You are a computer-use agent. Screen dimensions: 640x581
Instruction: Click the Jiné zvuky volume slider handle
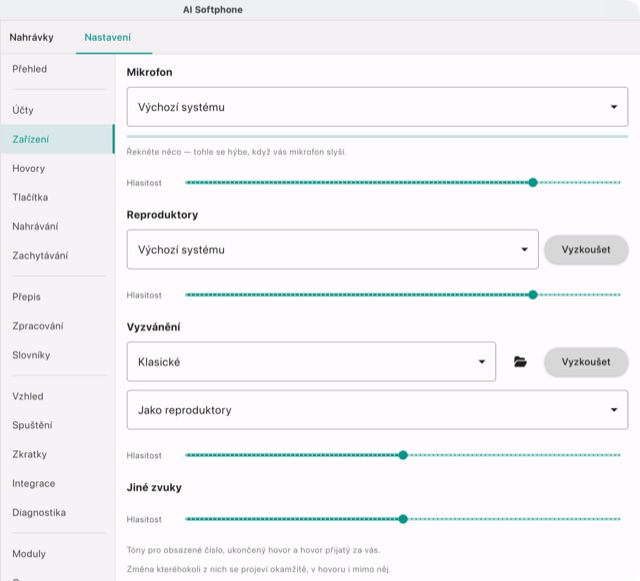pyautogui.click(x=403, y=519)
